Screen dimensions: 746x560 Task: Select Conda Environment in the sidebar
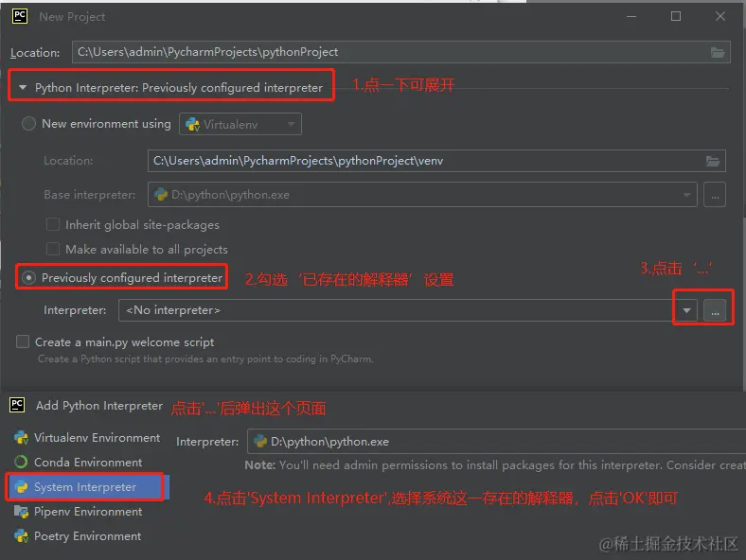[87, 462]
